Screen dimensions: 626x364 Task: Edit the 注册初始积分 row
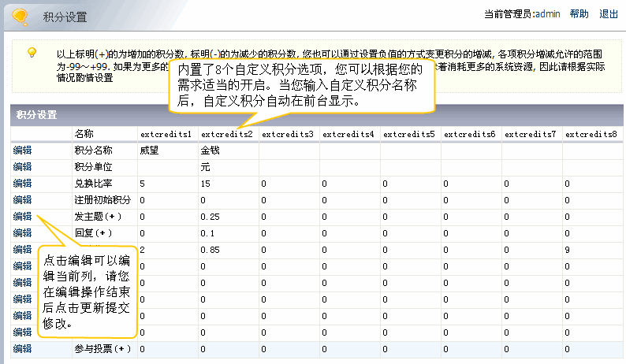tap(22, 200)
